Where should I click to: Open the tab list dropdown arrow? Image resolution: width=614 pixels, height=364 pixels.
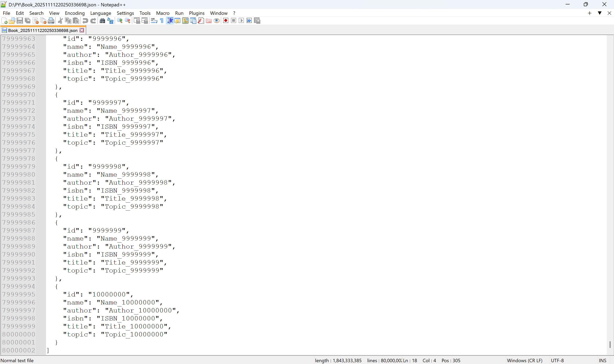(600, 13)
